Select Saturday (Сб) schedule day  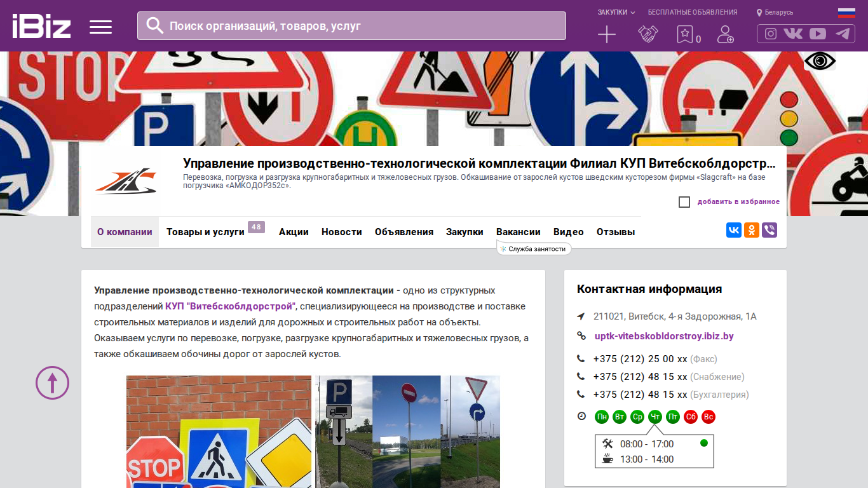click(x=691, y=417)
